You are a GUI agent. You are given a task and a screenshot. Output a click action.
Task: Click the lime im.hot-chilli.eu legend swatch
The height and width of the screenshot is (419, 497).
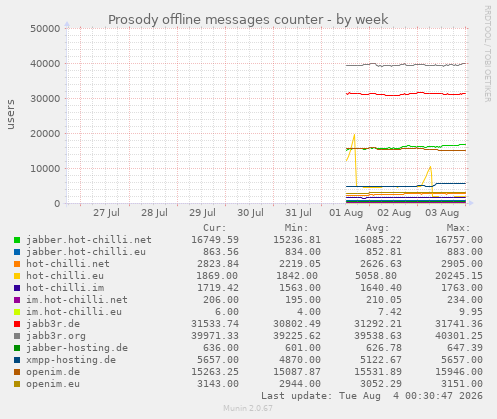click(17, 312)
